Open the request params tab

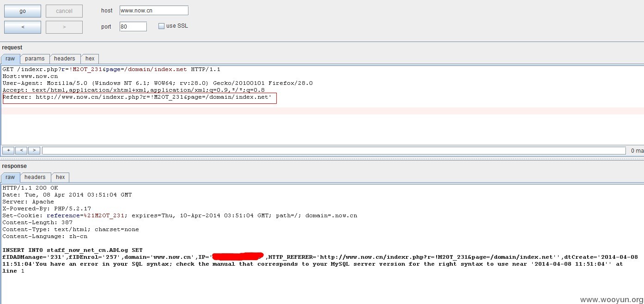(35, 59)
